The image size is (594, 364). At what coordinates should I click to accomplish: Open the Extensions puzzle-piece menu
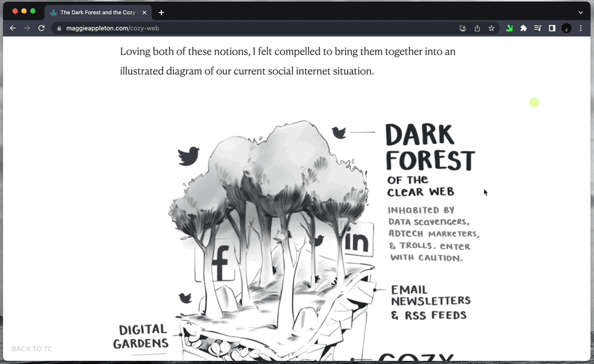pyautogui.click(x=524, y=28)
